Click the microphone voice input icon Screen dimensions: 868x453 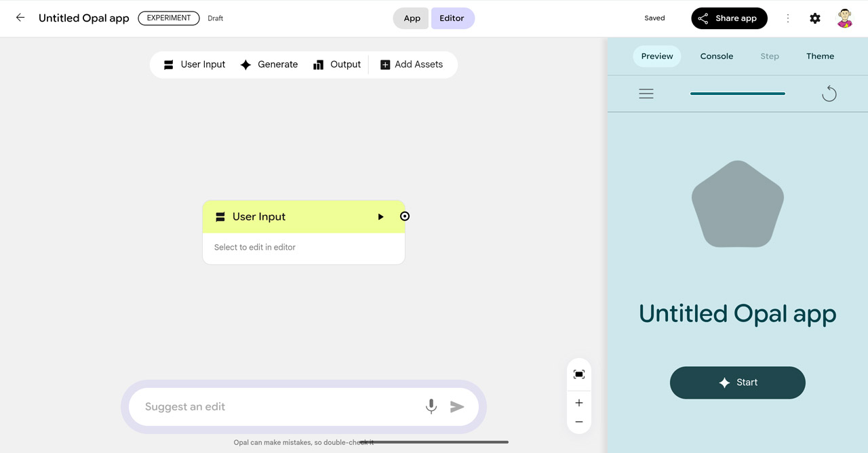pyautogui.click(x=431, y=406)
